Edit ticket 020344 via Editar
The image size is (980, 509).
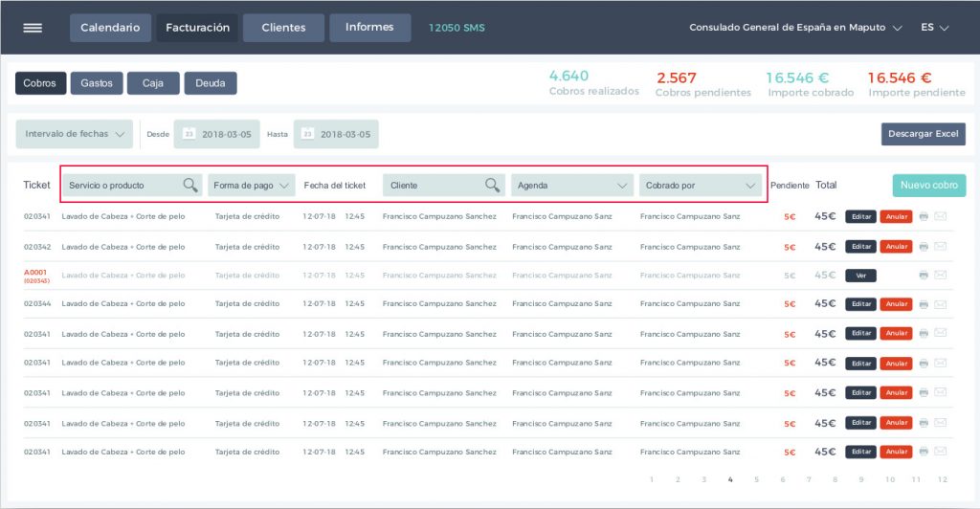(860, 304)
